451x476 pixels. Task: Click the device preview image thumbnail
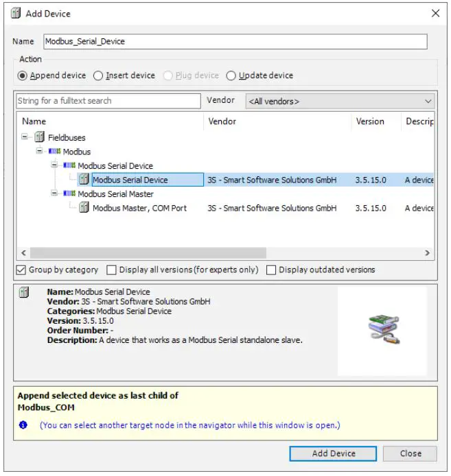(x=384, y=330)
